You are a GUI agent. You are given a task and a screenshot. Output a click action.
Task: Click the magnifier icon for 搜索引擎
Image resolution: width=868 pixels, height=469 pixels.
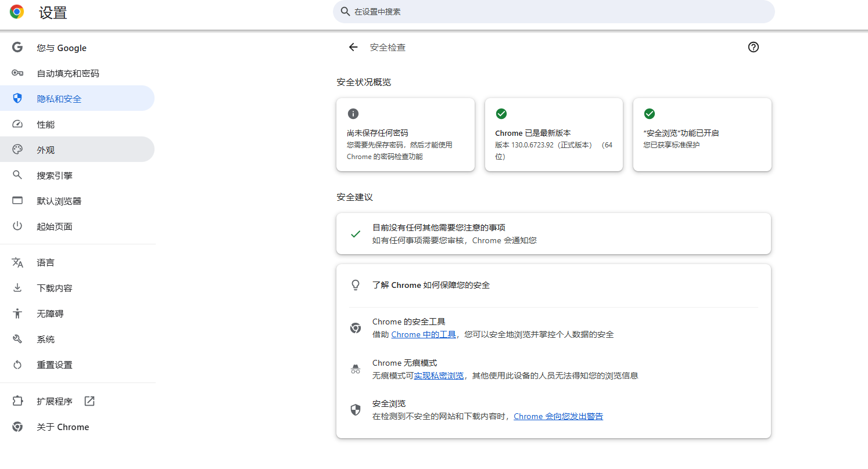tap(17, 175)
